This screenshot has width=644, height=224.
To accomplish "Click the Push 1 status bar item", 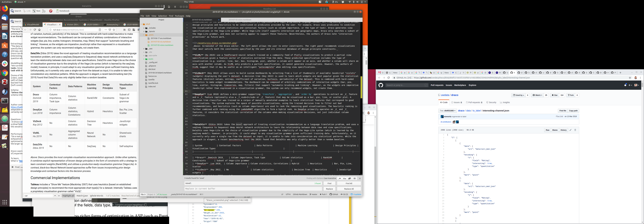I will pos(323,195).
